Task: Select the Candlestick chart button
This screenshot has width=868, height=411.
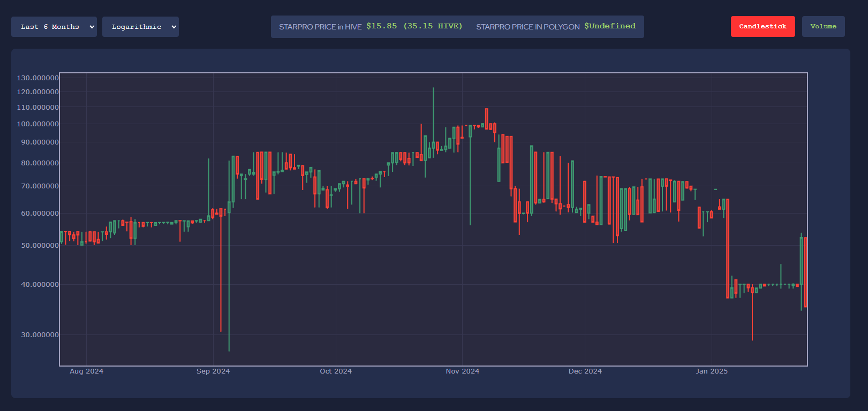Action: (x=763, y=27)
